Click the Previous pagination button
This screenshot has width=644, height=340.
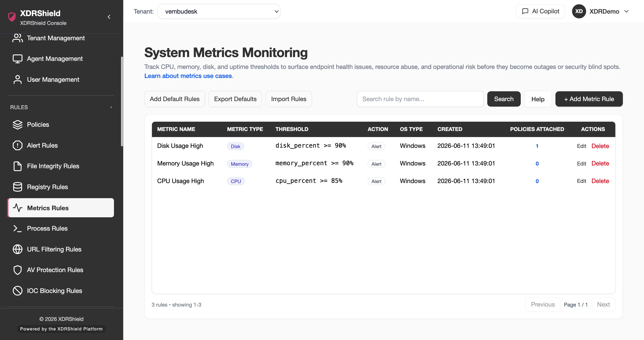543,305
